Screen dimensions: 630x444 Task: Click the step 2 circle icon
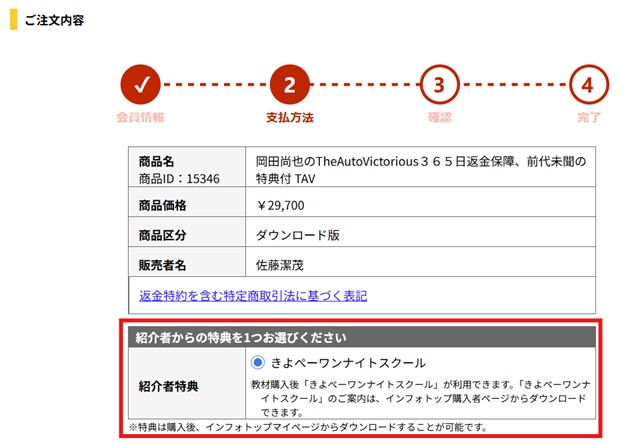click(x=289, y=85)
